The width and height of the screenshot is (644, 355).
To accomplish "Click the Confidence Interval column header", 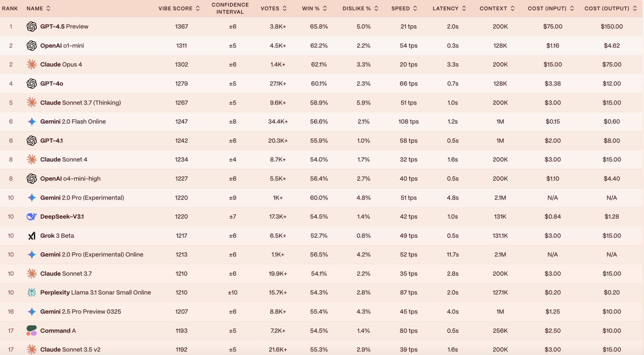I will coord(230,9).
